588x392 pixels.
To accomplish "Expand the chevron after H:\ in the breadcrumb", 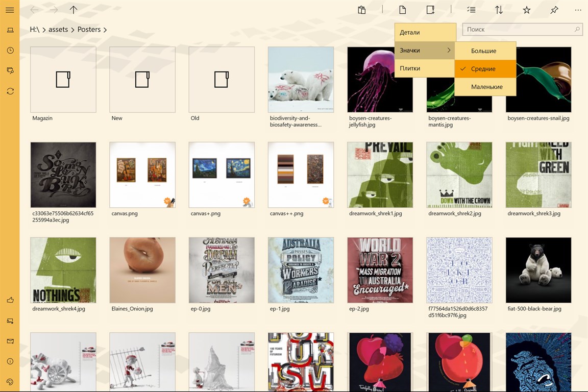I will pos(44,30).
